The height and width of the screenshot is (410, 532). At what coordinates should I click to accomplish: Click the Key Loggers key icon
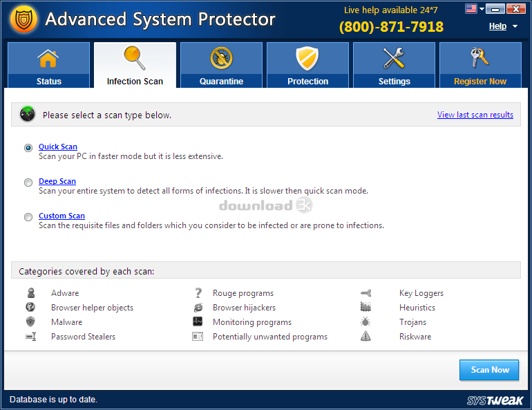click(365, 292)
